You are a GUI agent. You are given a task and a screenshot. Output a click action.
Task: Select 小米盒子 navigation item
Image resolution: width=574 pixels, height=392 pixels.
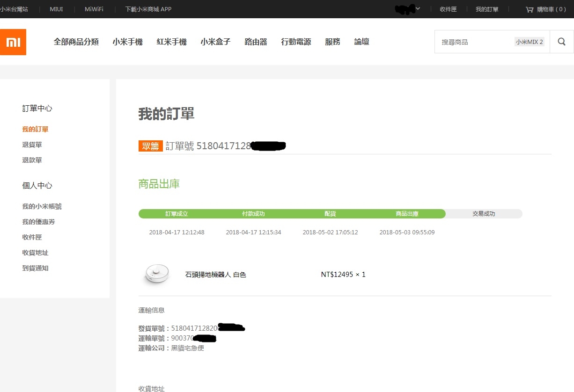coord(215,42)
